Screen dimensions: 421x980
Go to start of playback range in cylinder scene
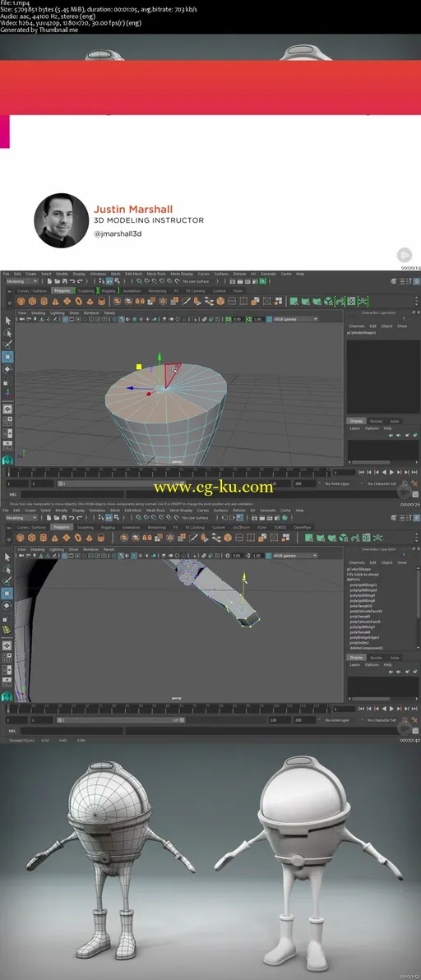pos(360,473)
